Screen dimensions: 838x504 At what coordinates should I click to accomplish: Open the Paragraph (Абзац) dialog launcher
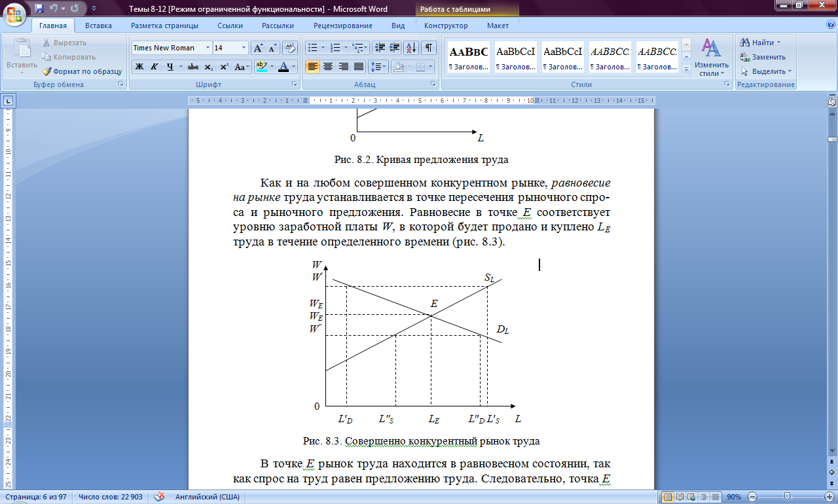click(433, 84)
